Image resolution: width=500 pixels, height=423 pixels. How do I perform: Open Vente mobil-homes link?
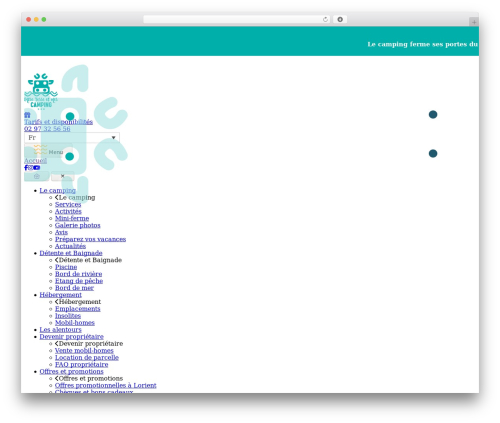click(84, 350)
